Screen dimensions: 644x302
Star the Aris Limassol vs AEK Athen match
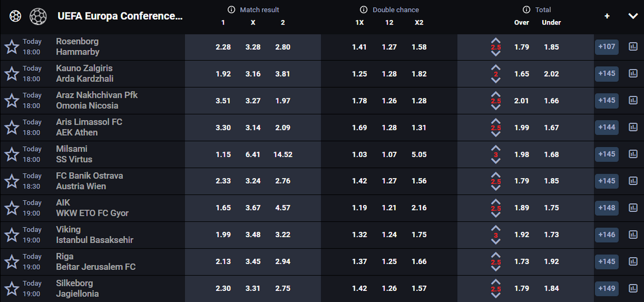(x=12, y=128)
